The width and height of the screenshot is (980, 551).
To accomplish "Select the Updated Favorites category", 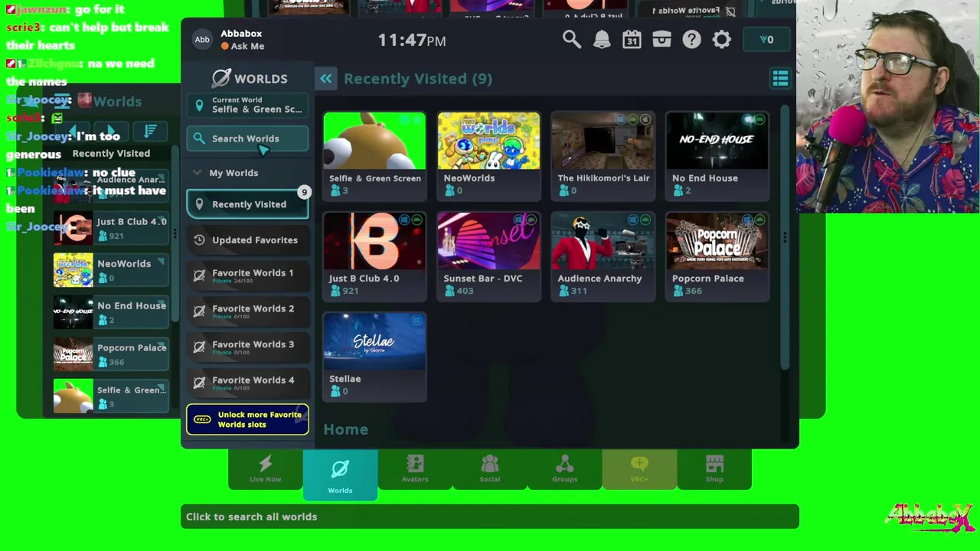I will [247, 240].
